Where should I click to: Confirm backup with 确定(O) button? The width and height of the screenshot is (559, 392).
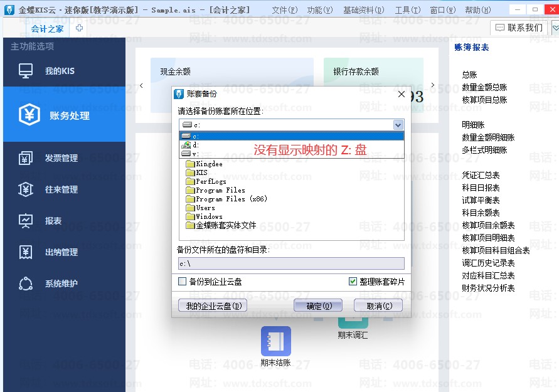coord(318,306)
